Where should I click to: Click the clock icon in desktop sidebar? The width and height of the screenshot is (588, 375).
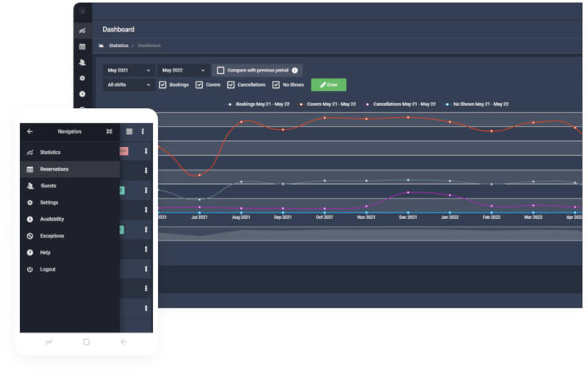click(82, 94)
